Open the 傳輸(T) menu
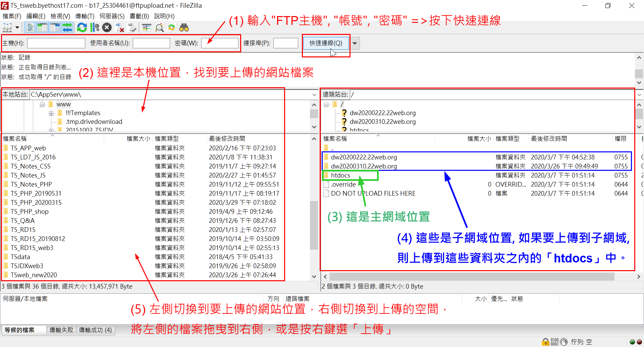Image resolution: width=644 pixels, height=347 pixels. tap(85, 16)
